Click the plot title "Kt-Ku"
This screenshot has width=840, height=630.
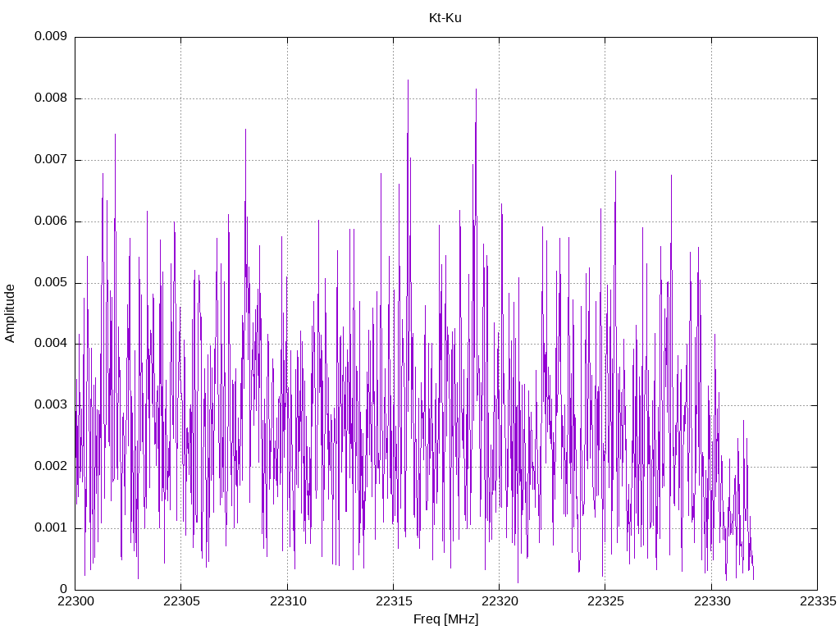pos(445,18)
